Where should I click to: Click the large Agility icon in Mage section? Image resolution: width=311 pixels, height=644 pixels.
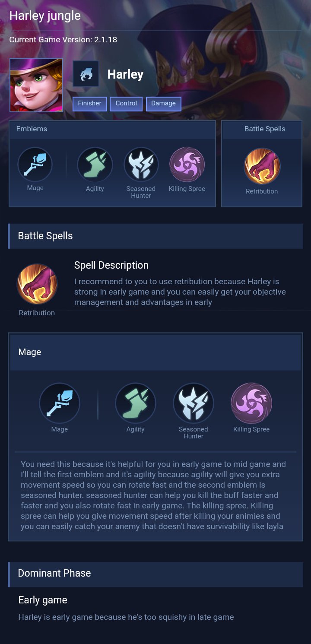tap(136, 403)
